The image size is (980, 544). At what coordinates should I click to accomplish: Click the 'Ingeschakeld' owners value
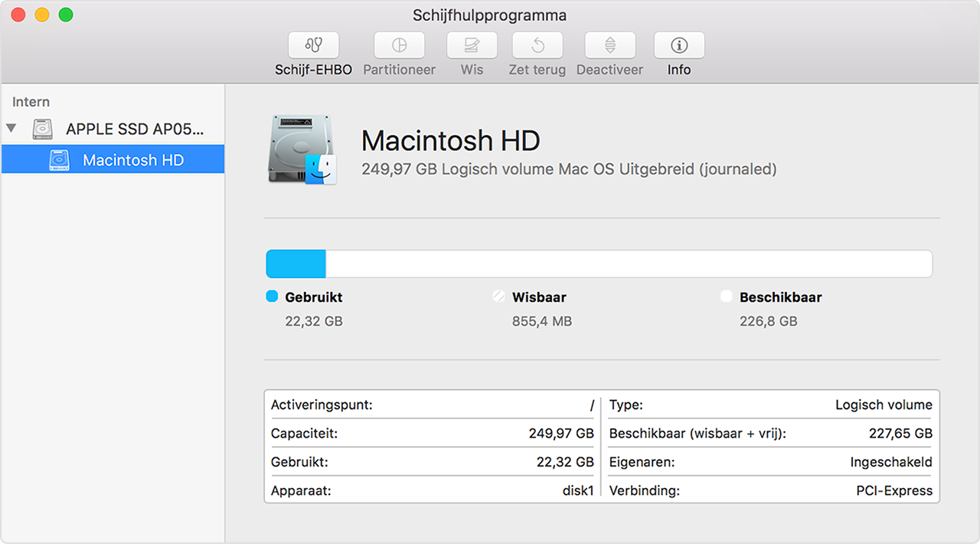[x=891, y=462]
